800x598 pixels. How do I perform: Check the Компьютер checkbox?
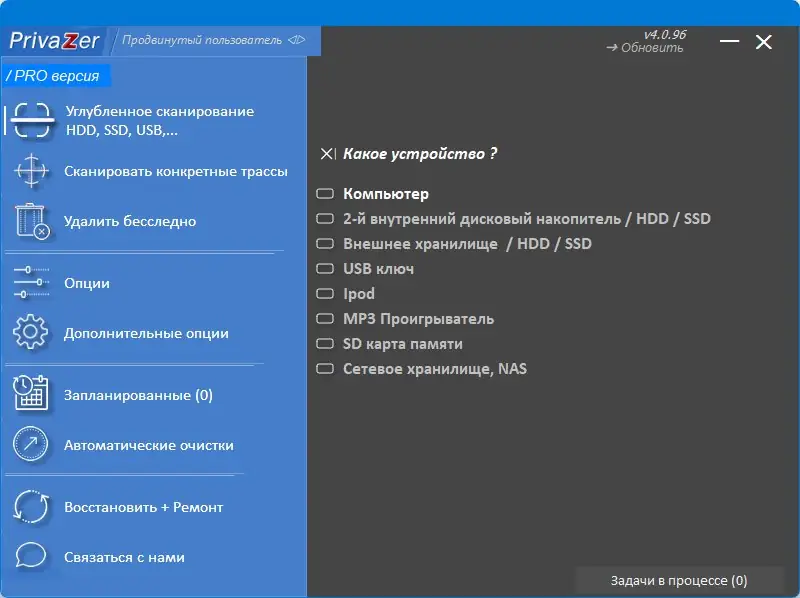pyautogui.click(x=324, y=193)
